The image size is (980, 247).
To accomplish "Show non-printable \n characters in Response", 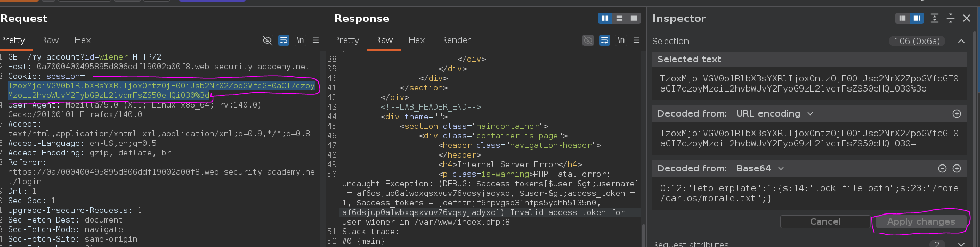I will click(621, 40).
